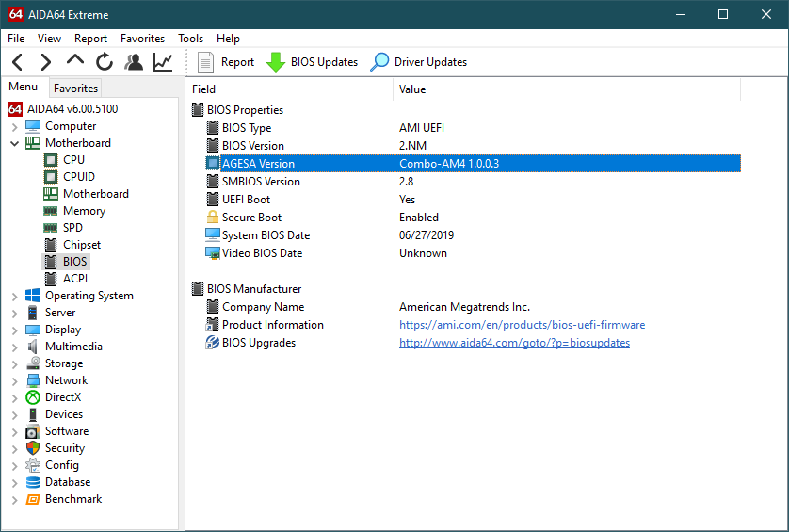Follow the aida64 BIOS upgrades link
Viewport: 789px width, 532px height.
[x=514, y=343]
